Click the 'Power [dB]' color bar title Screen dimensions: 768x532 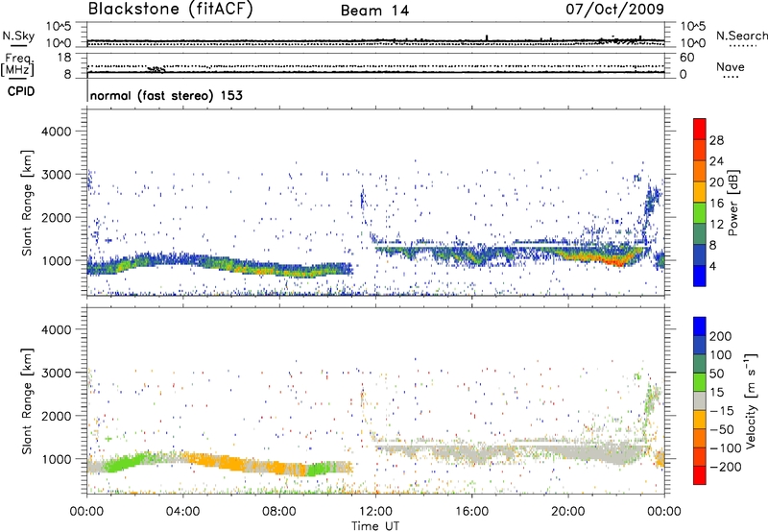click(733, 203)
